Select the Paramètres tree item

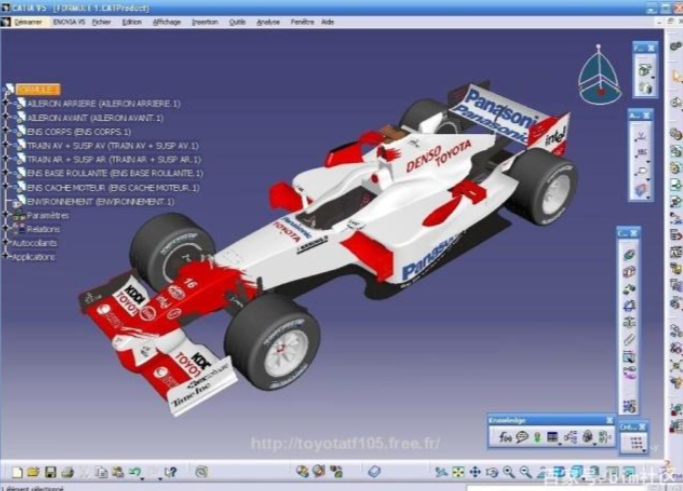click(48, 215)
